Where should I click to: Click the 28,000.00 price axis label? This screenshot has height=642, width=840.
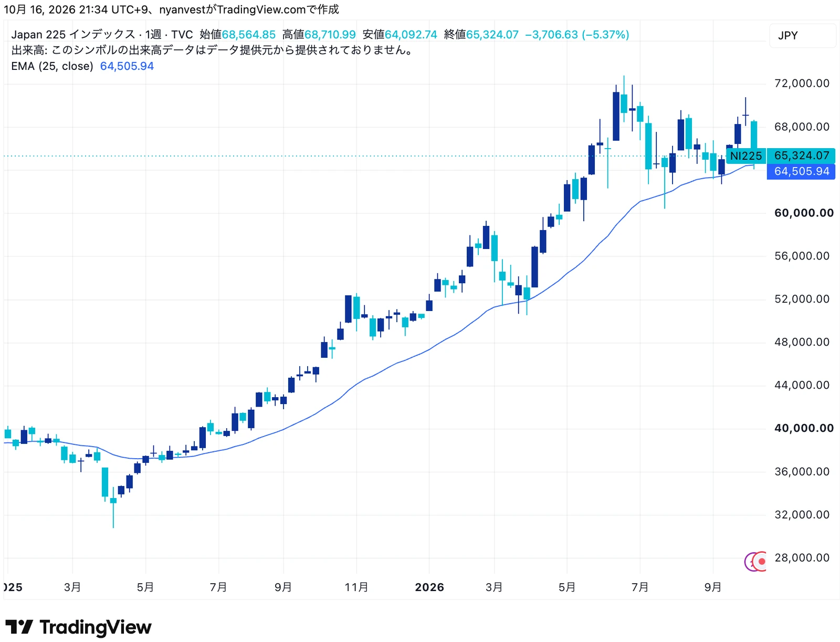click(x=802, y=558)
